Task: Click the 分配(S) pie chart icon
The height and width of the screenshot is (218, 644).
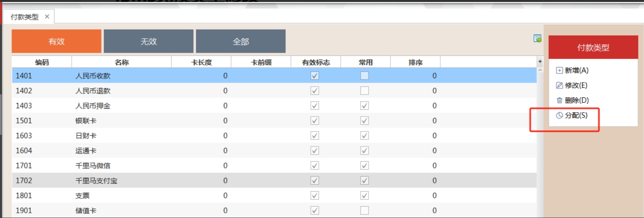Action: click(560, 115)
